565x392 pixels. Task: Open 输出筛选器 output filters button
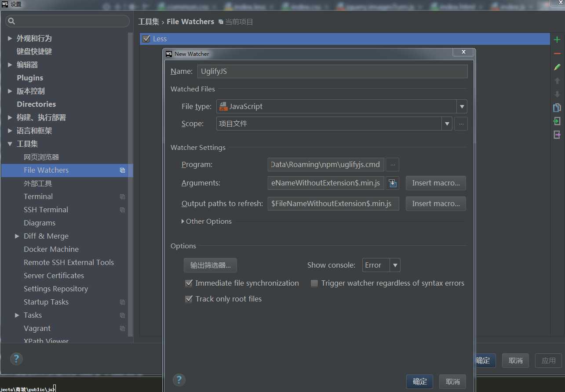tap(210, 265)
